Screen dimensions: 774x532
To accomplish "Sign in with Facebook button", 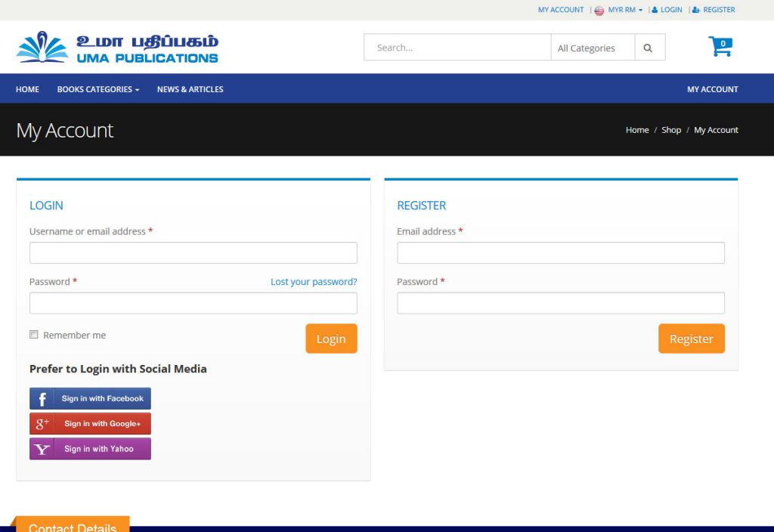I will [90, 398].
